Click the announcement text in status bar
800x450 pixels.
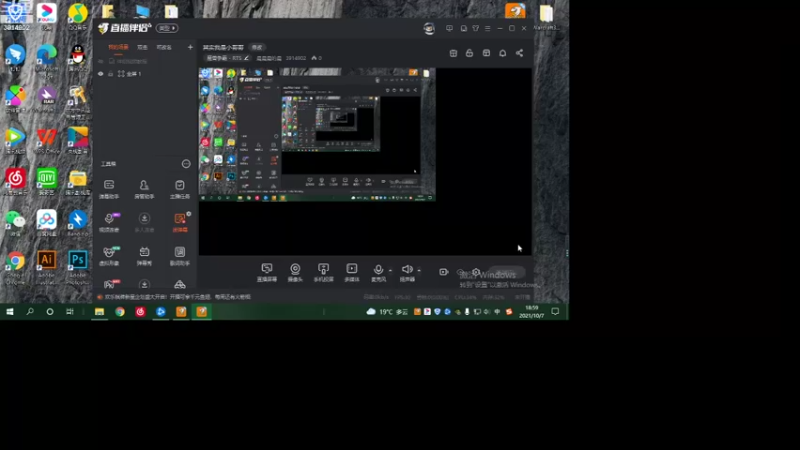178,297
